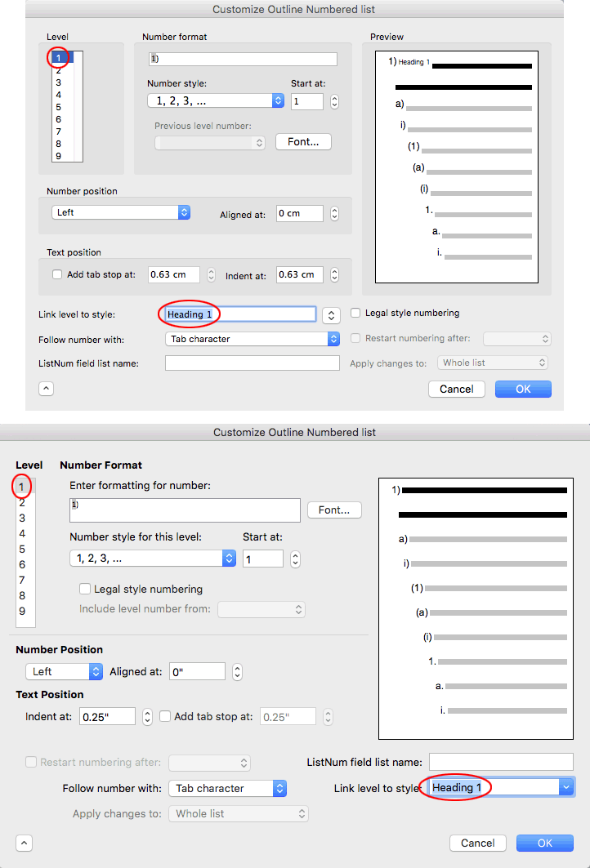Image resolution: width=590 pixels, height=868 pixels.
Task: Open Link level to style stepper, upper dialog
Action: click(x=331, y=315)
